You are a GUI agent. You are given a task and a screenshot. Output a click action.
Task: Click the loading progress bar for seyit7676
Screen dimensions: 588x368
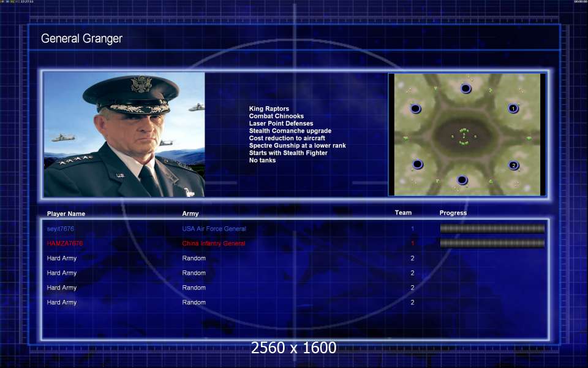tap(492, 228)
